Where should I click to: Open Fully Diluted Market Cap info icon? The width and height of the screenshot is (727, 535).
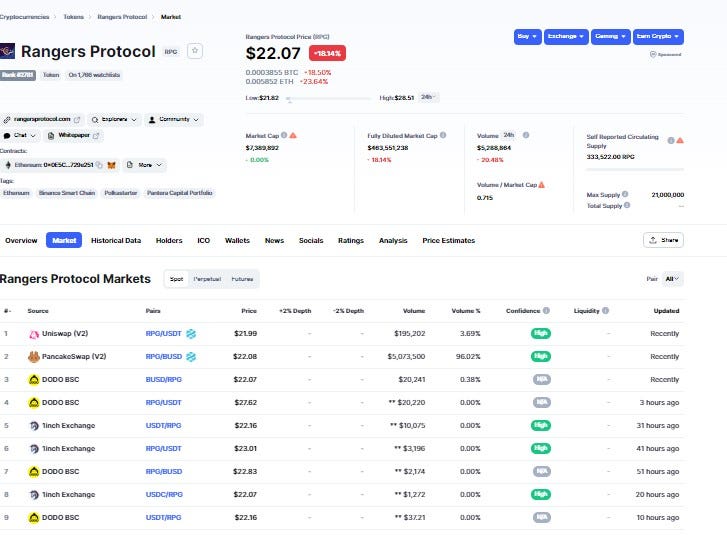tap(443, 135)
